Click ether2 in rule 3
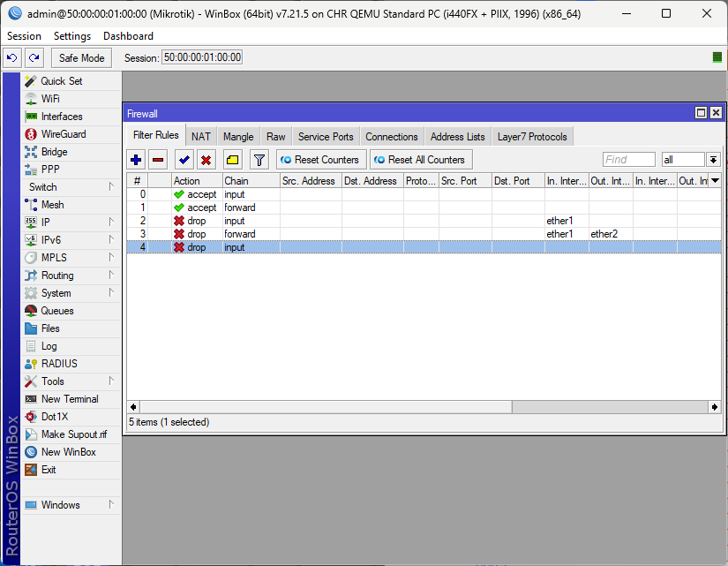This screenshot has width=728, height=566. (x=604, y=234)
